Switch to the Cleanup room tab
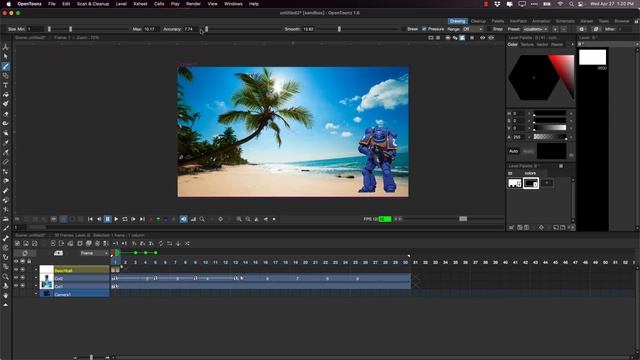The image size is (640, 360). [478, 21]
